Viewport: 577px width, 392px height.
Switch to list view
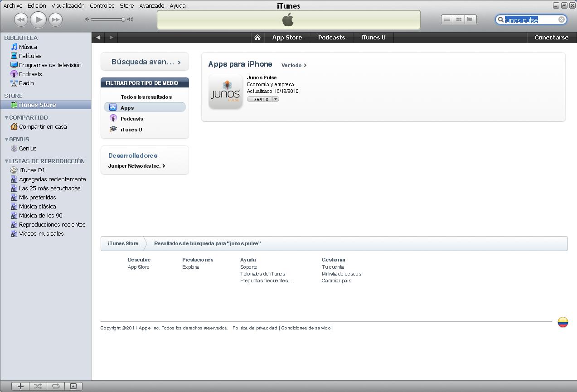tap(447, 19)
